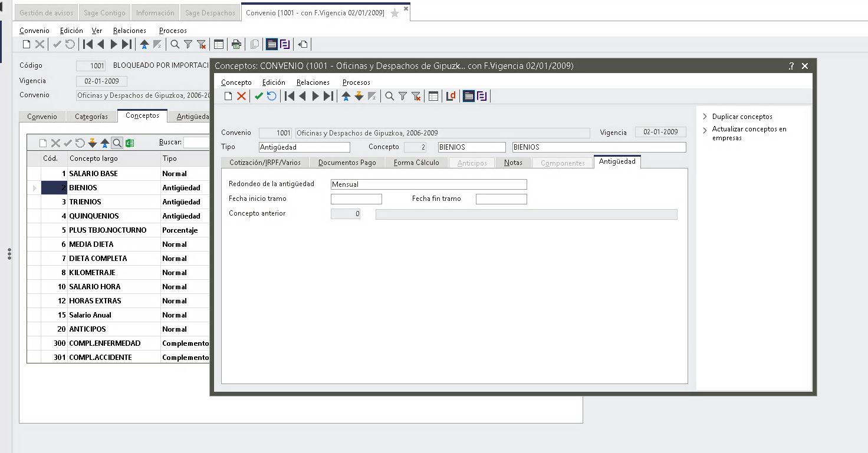Screen dimensions: 868x453
Task: Open the Redondeo de la antigüedad combo
Action: tap(429, 184)
